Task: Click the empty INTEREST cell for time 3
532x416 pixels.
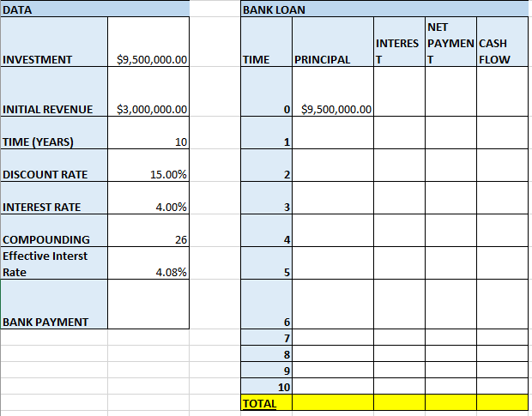Action: tap(399, 197)
